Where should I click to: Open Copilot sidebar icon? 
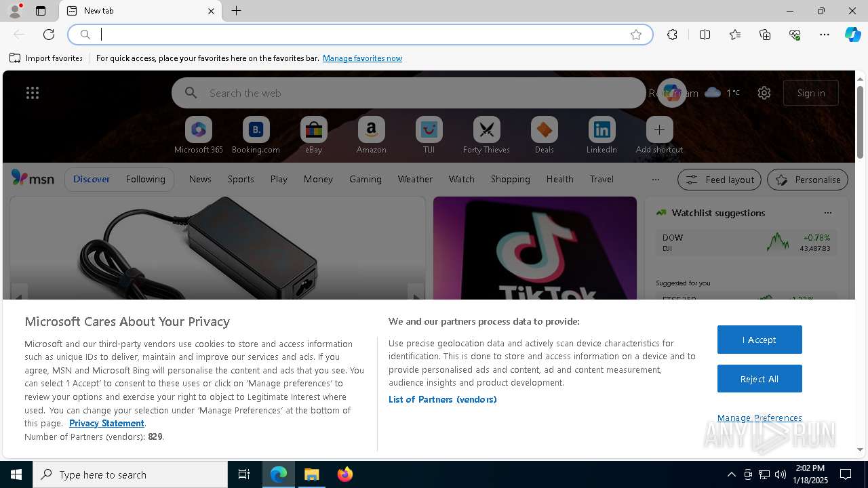click(x=852, y=35)
